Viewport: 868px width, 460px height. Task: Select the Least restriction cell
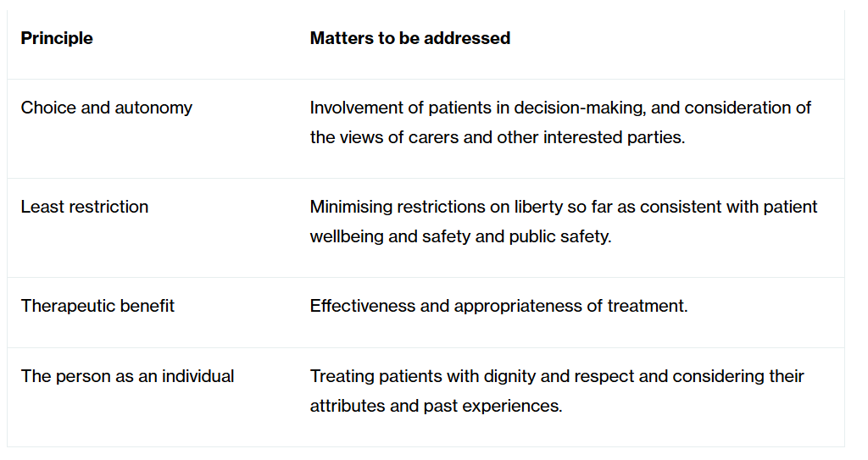coord(85,207)
